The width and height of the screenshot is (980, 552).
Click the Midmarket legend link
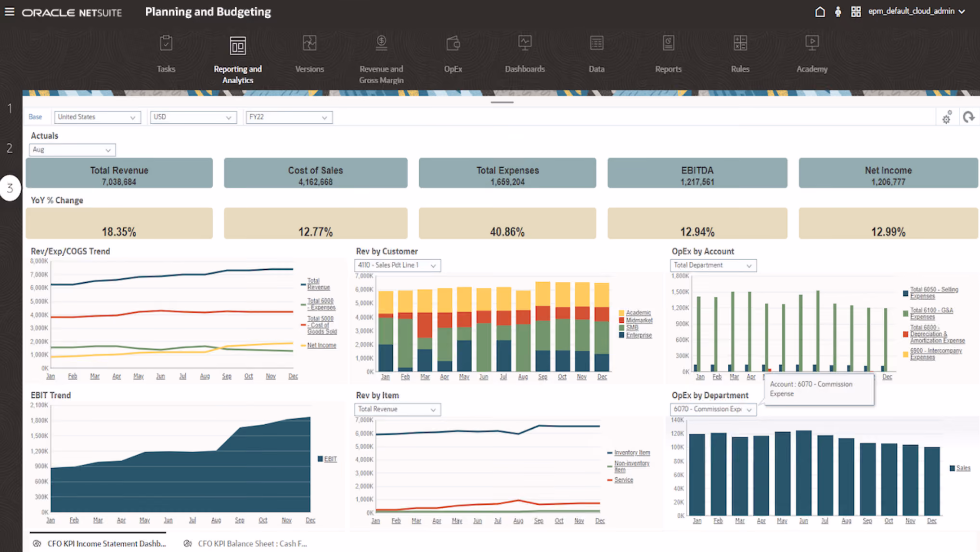pyautogui.click(x=639, y=320)
